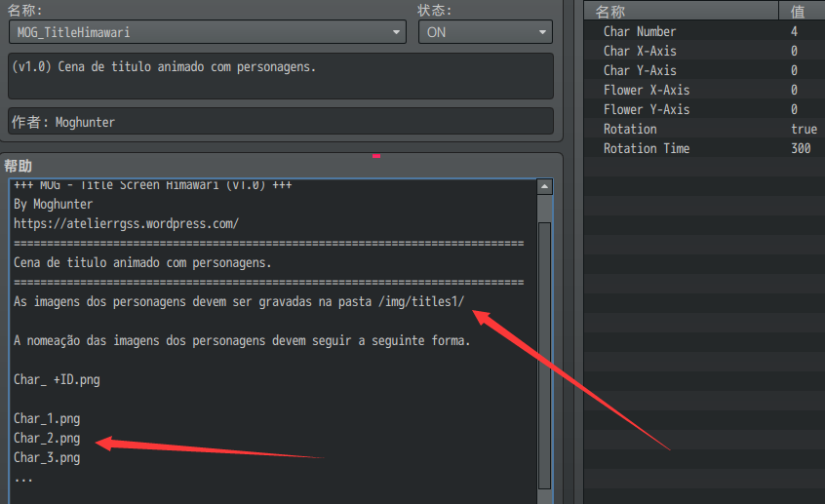Image resolution: width=825 pixels, height=504 pixels.
Task: Click the atelierrgss.wordpress.com URL in help
Action: click(x=126, y=223)
